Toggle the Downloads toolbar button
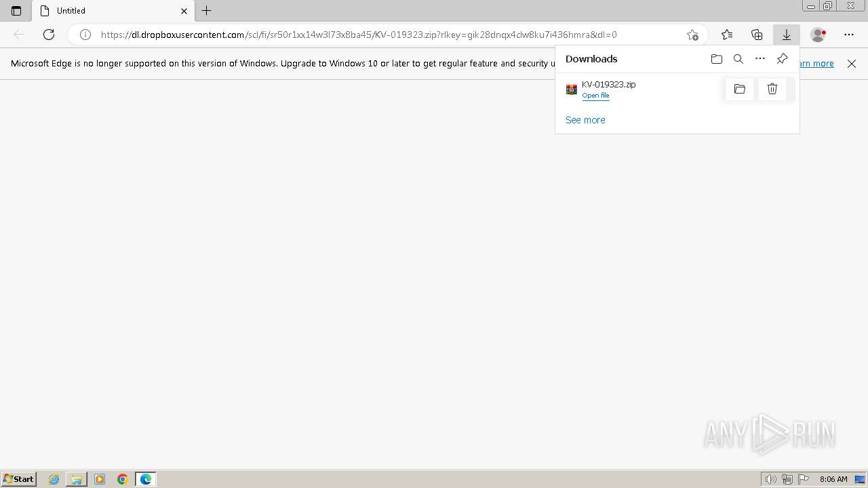868x488 pixels. pos(787,35)
